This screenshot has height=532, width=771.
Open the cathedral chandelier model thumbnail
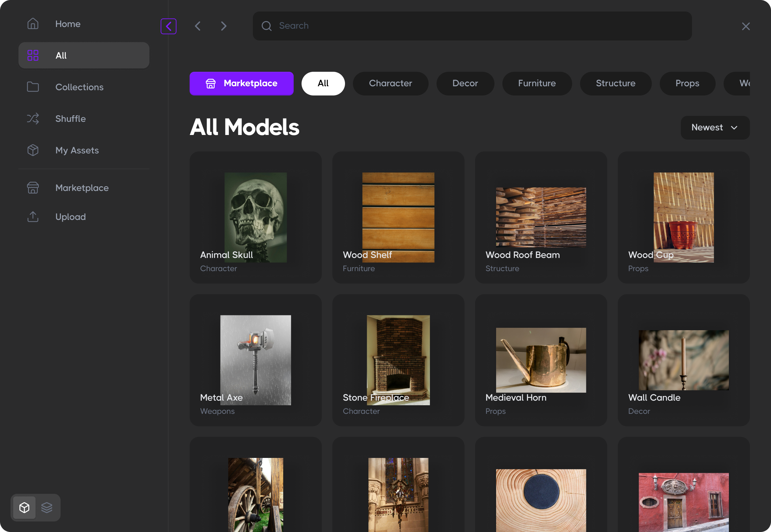398,495
